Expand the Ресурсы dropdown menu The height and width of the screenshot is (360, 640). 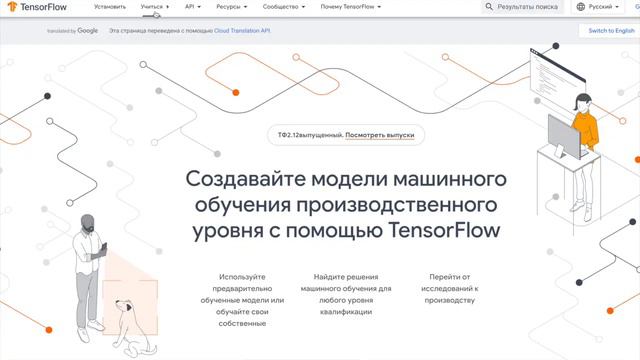click(x=231, y=7)
